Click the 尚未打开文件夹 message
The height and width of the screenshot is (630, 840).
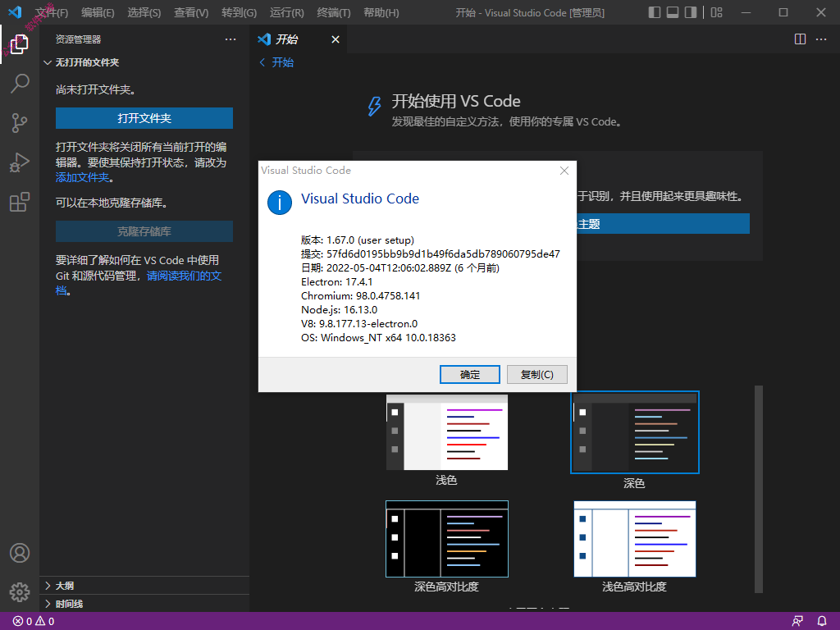tap(95, 89)
